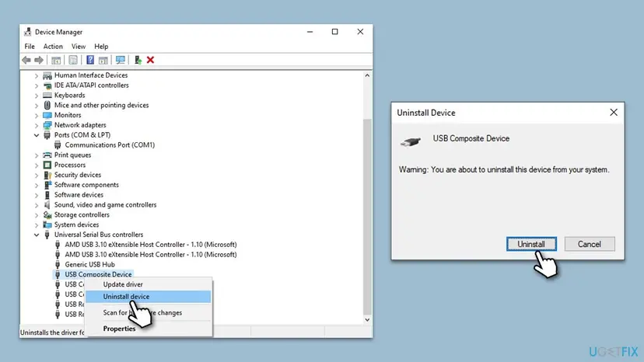Expand IDE ATA/ATAPI controllers
This screenshot has width=644, height=362.
click(37, 85)
